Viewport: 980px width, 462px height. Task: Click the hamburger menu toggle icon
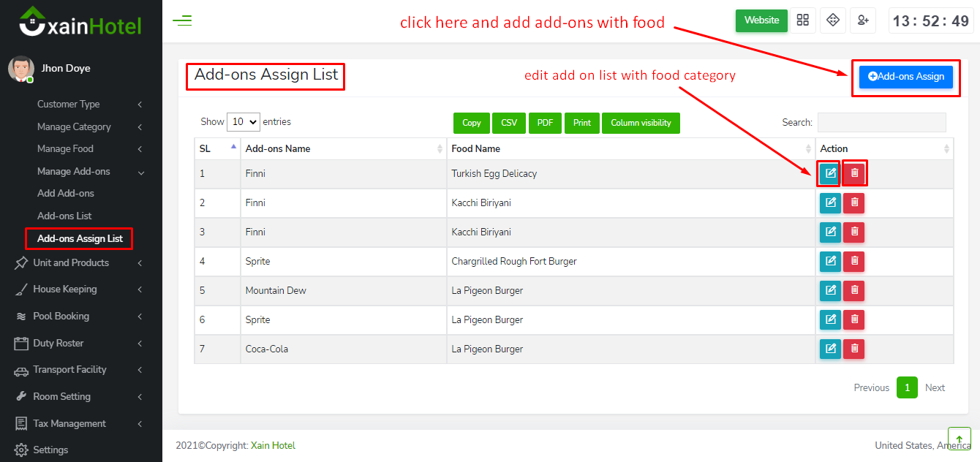click(182, 20)
